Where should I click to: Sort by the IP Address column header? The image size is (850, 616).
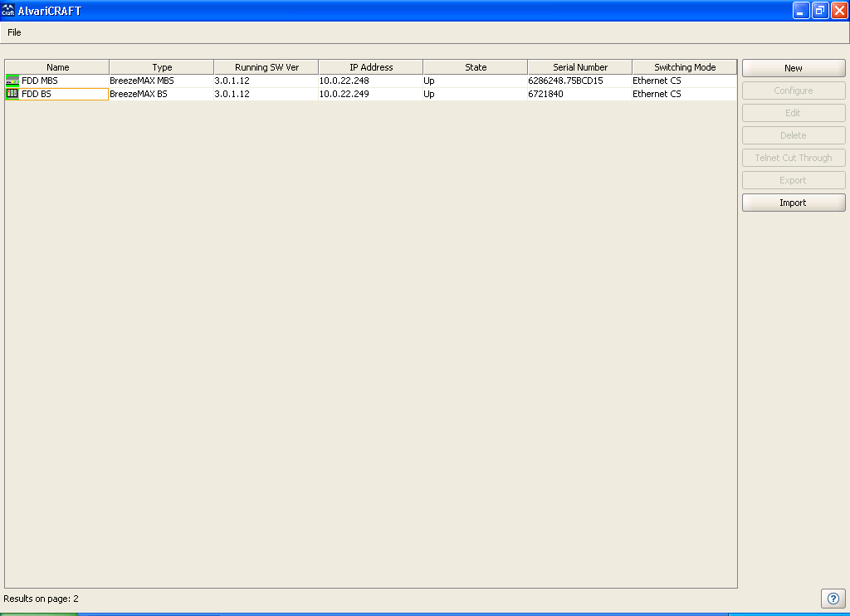point(371,67)
